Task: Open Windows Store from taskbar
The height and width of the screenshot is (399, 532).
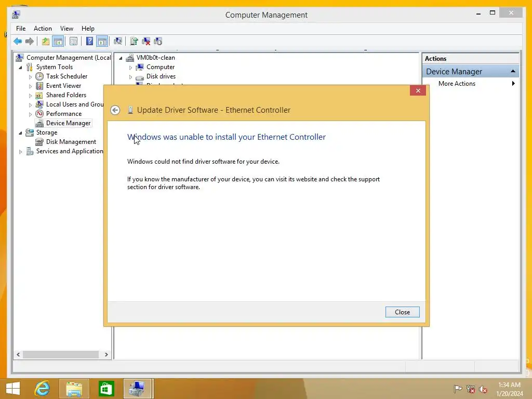Action: 106,389
